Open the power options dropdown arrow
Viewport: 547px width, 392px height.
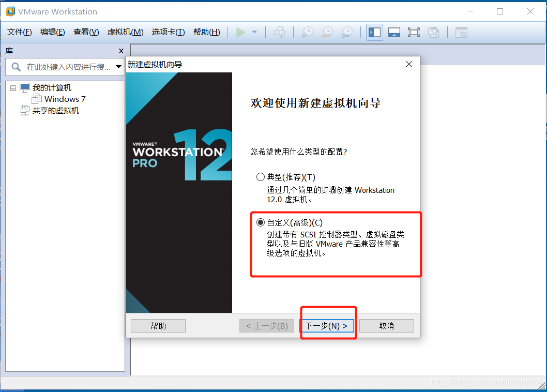pyautogui.click(x=255, y=32)
